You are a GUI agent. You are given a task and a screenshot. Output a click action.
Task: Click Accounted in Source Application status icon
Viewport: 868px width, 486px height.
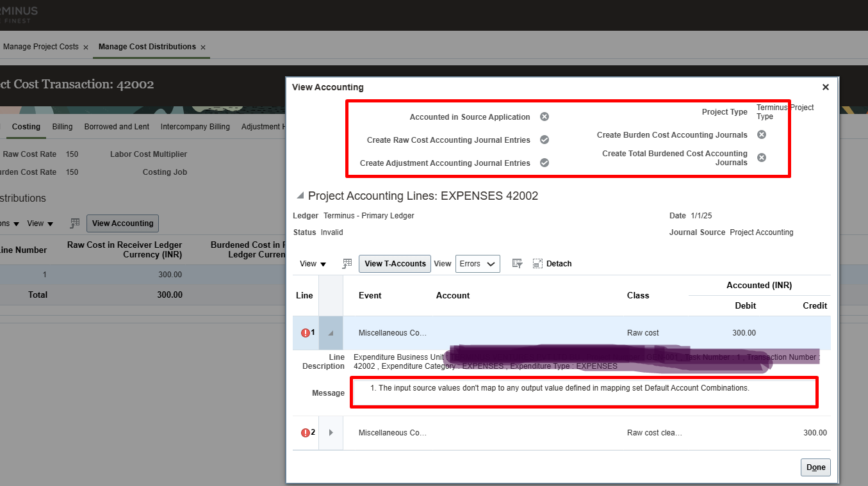[545, 117]
